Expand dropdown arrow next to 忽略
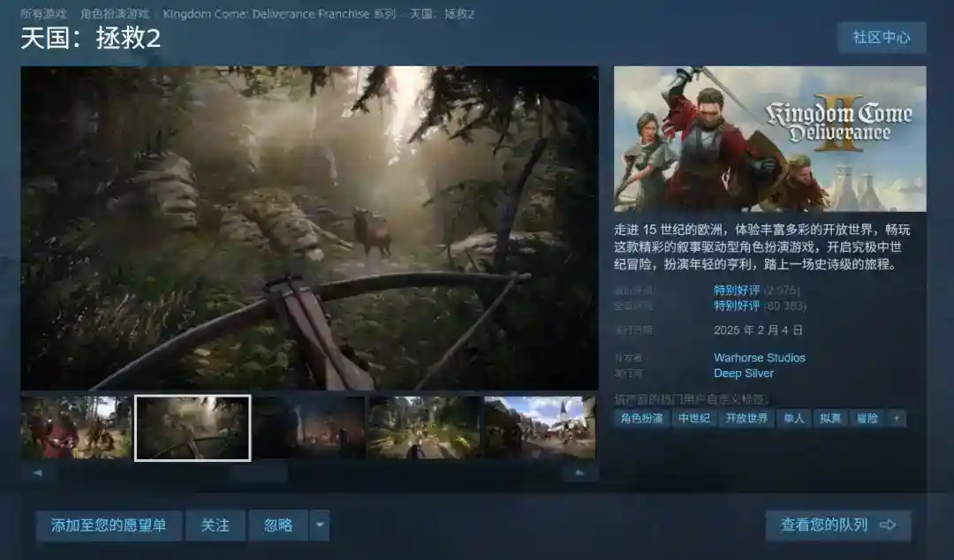Viewport: 954px width, 560px height. pyautogui.click(x=320, y=526)
